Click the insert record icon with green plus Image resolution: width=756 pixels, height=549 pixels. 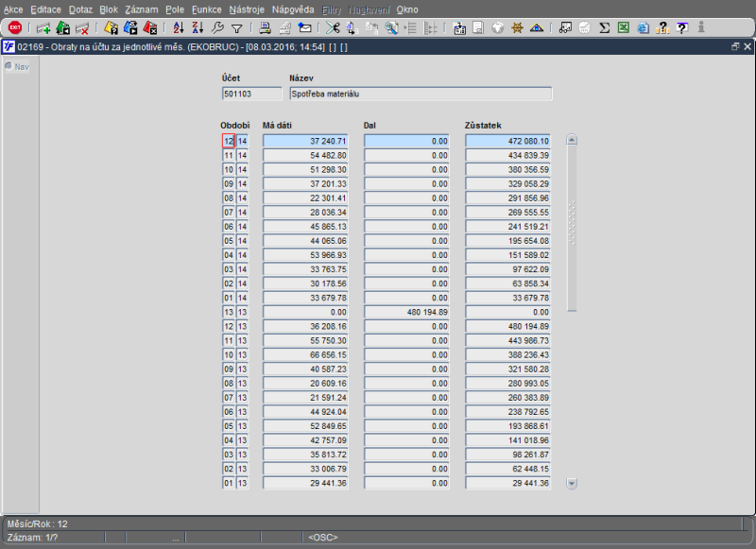click(43, 27)
